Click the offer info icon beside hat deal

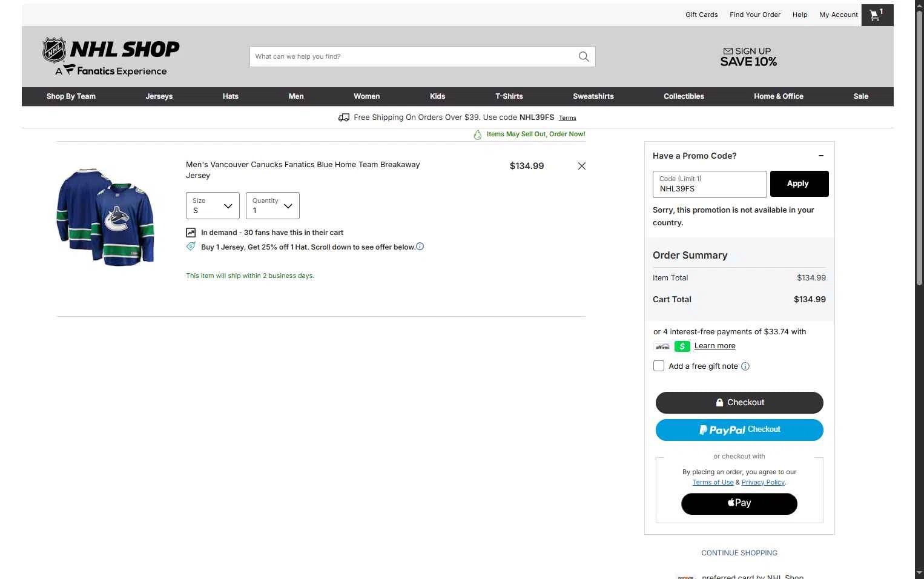[420, 246]
